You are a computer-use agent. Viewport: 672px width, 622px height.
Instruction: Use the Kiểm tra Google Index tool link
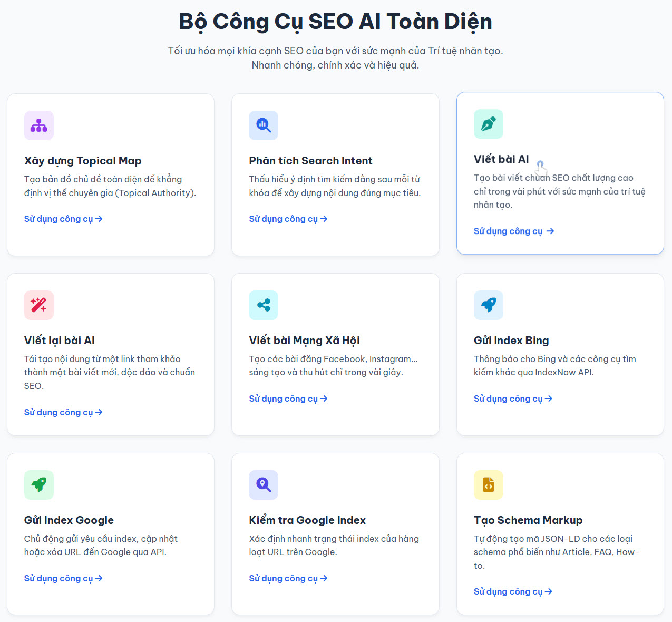288,578
